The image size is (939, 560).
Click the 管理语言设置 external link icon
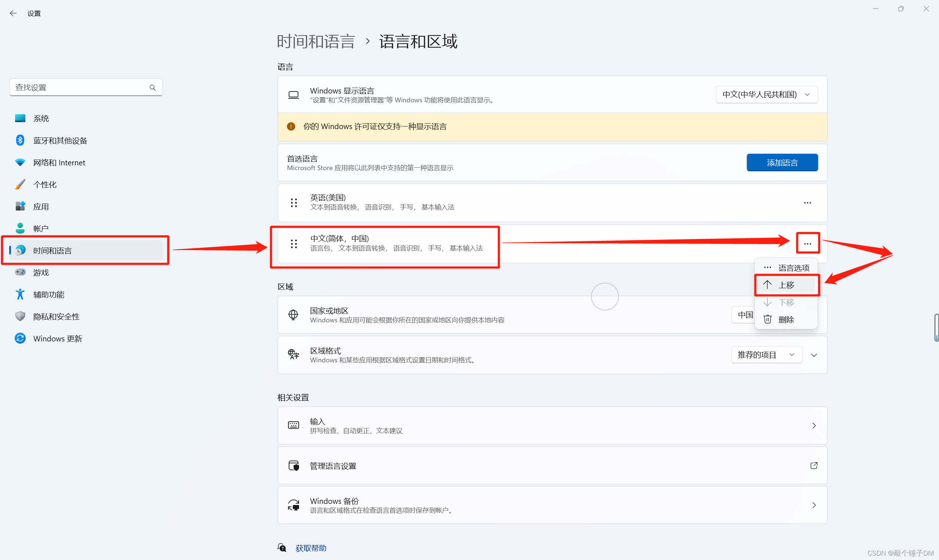point(814,466)
